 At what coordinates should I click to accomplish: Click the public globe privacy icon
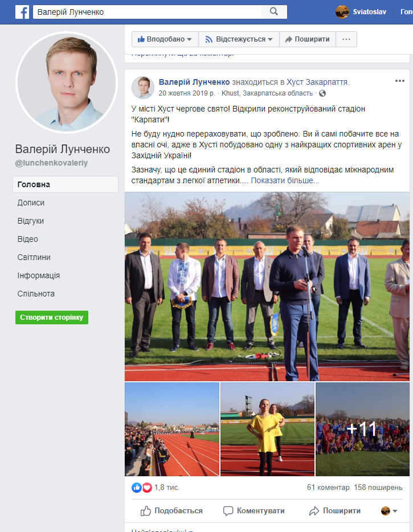[x=322, y=93]
